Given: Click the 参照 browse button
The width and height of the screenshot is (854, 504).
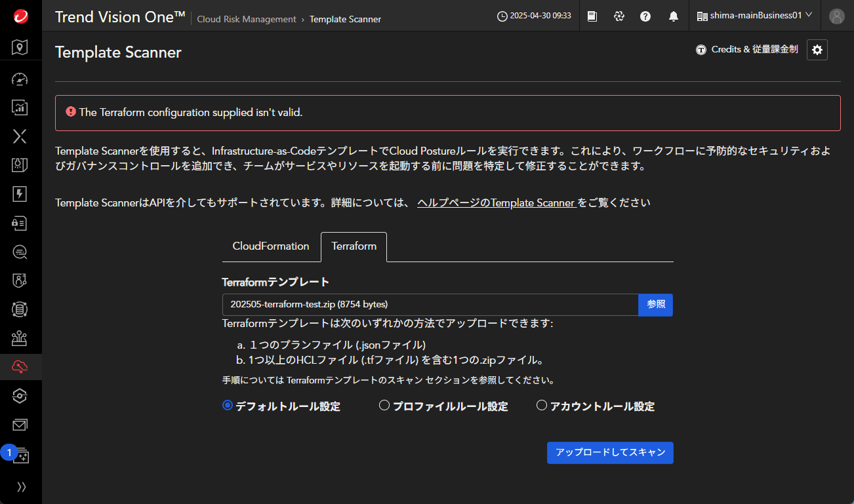Looking at the screenshot, I should 656,305.
